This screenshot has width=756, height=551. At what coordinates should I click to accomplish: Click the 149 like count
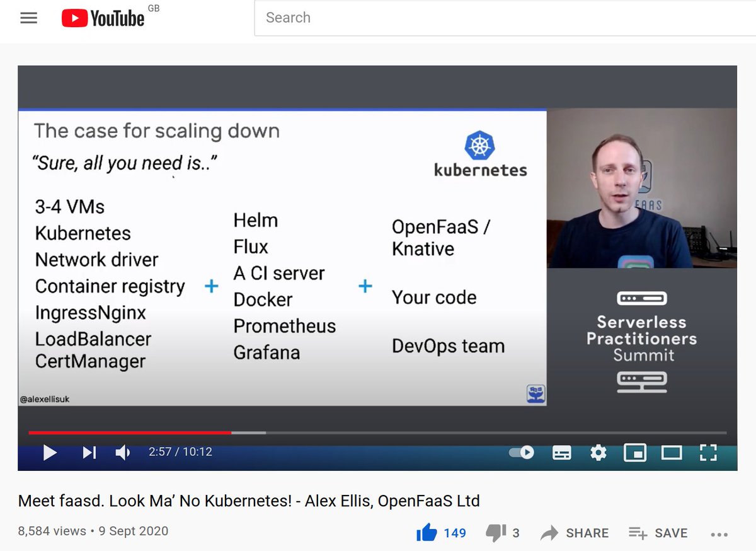click(x=455, y=533)
